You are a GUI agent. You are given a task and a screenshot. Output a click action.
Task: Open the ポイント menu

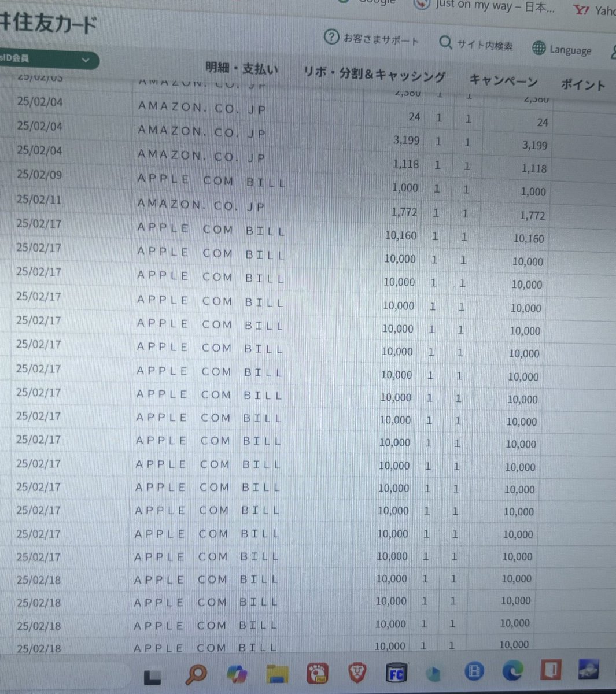[583, 84]
